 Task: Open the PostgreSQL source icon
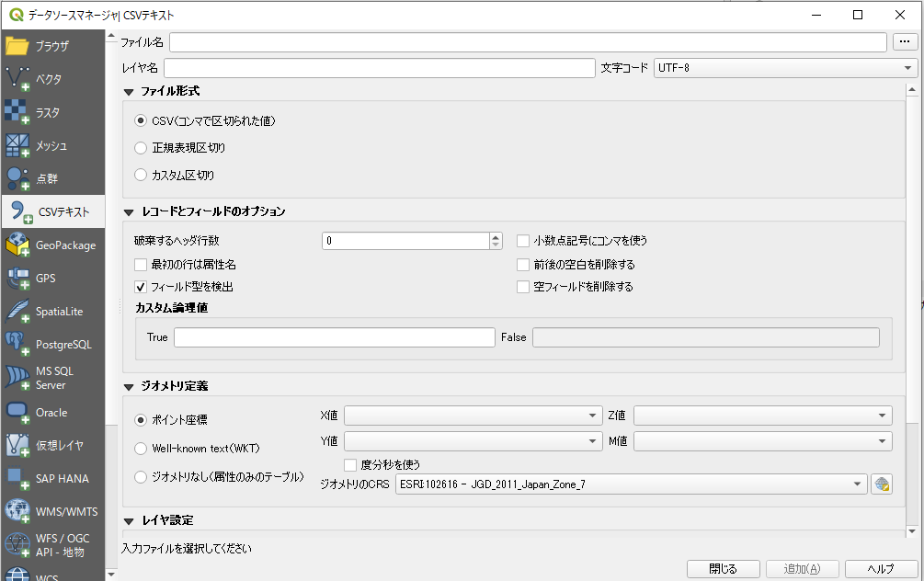(x=18, y=345)
